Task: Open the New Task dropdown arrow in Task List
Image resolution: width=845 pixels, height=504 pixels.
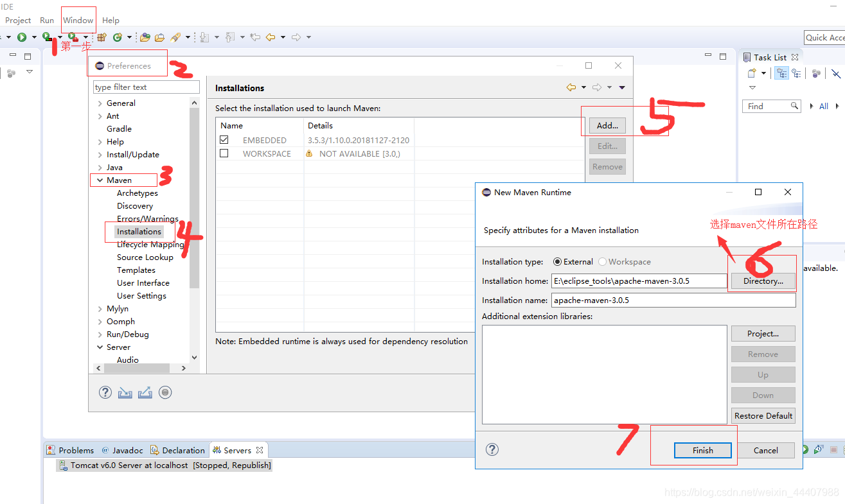Action: coord(763,73)
